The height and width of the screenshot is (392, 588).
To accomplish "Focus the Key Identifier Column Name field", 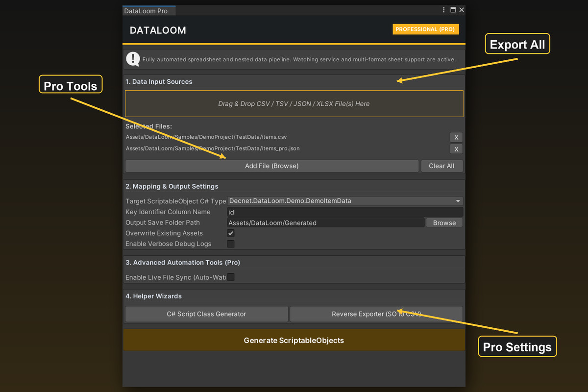I will 345,212.
